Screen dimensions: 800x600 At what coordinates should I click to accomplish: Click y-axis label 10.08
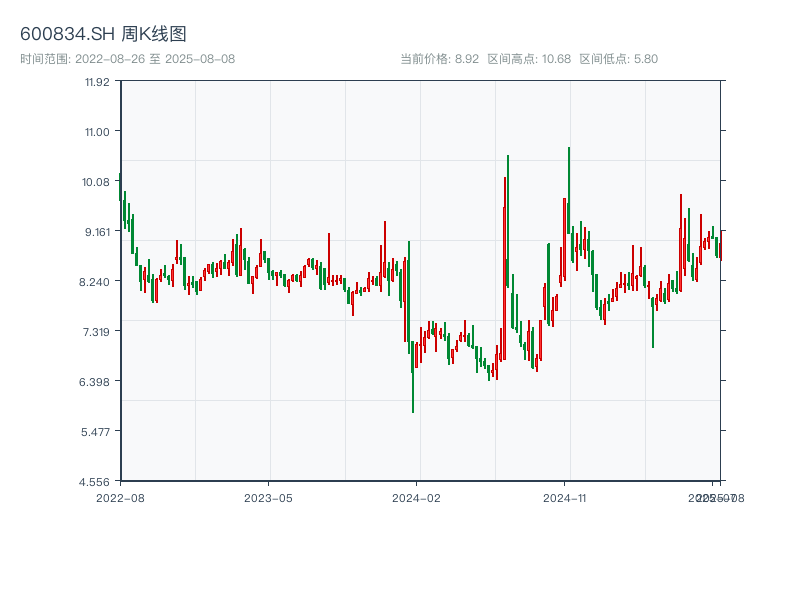click(x=96, y=182)
